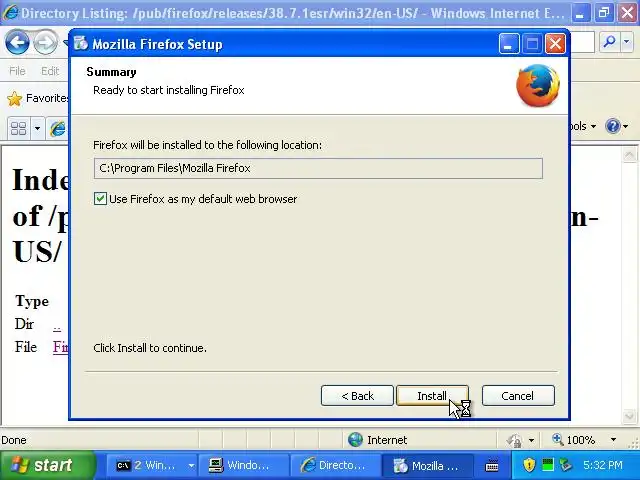The image size is (640, 480).
Task: Click the Quick Tabs grid icon
Action: coord(18,128)
